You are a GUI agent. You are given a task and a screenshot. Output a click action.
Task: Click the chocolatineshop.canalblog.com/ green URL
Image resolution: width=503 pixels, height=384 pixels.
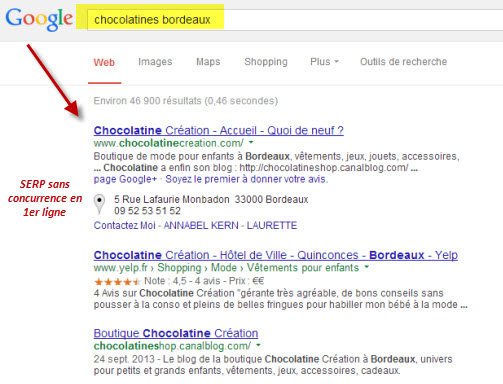(172, 346)
